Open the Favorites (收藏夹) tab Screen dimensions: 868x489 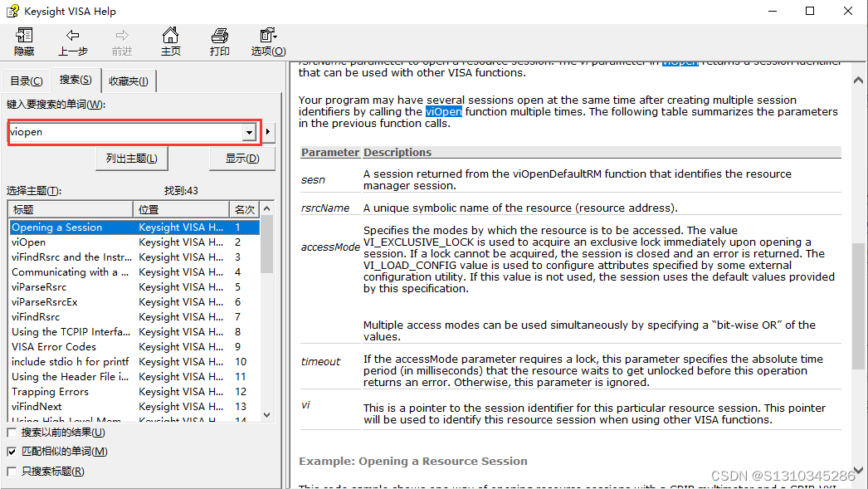(x=129, y=81)
